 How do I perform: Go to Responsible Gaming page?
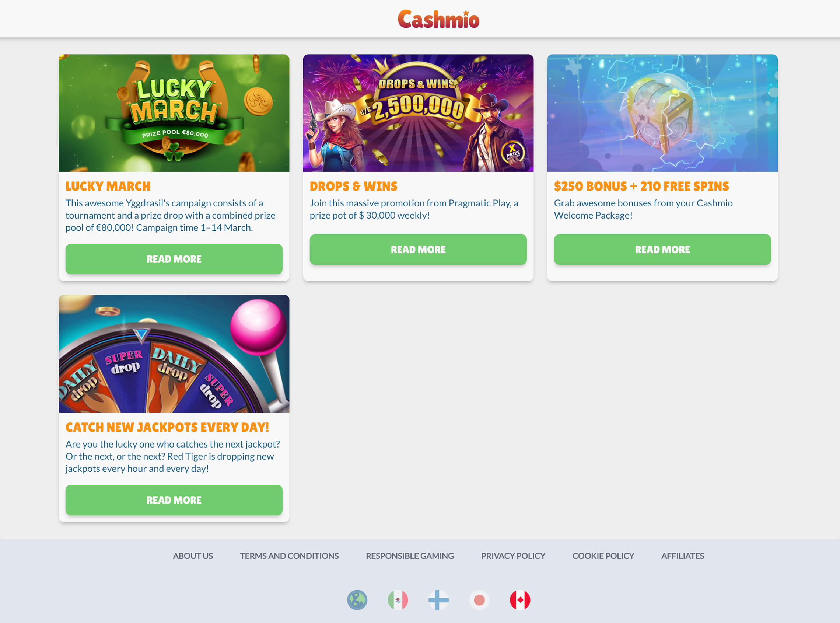coord(410,556)
